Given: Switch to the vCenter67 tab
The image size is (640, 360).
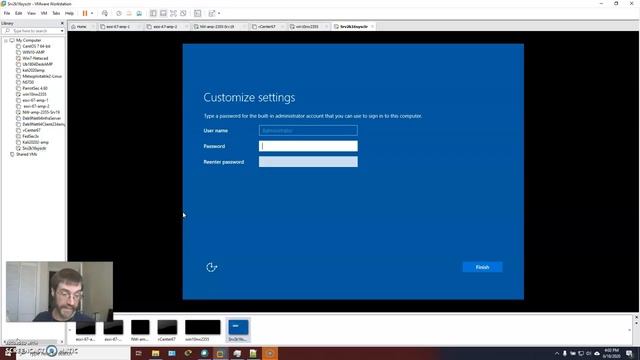Looking at the screenshot, I should pos(267,27).
